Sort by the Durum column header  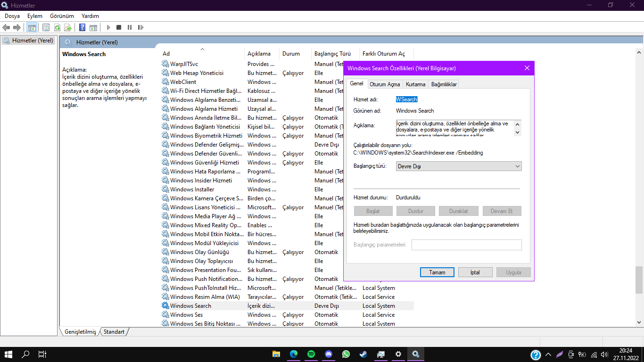click(296, 54)
